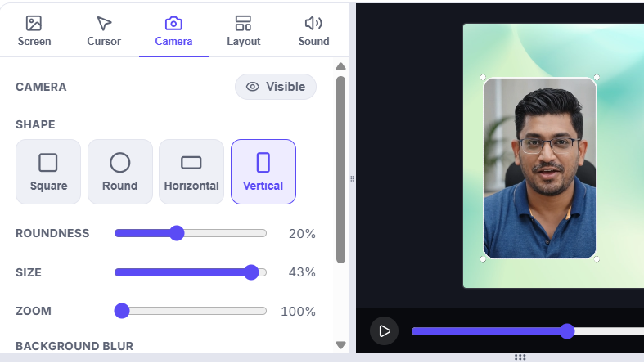
Task: Open the Layout tab
Action: 244,31
